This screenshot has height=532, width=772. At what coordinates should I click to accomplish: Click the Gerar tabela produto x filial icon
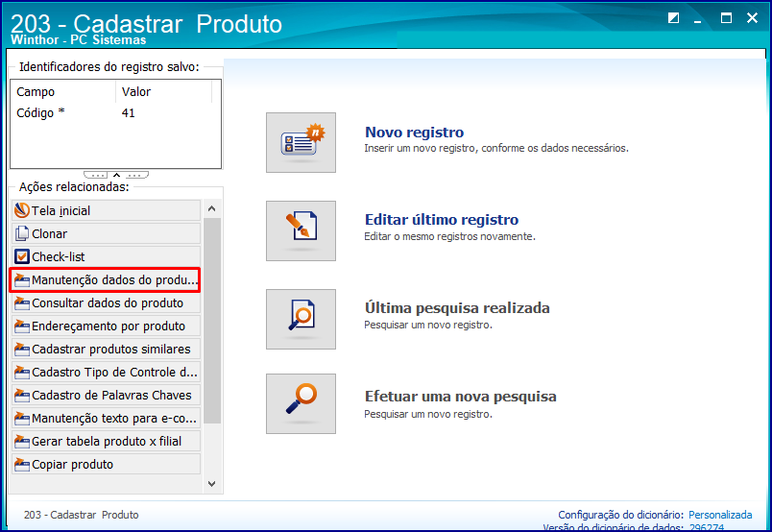pos(22,442)
